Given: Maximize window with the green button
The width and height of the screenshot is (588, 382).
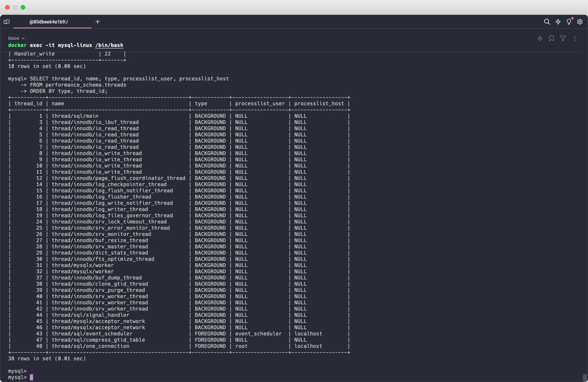Looking at the screenshot, I should [23, 7].
